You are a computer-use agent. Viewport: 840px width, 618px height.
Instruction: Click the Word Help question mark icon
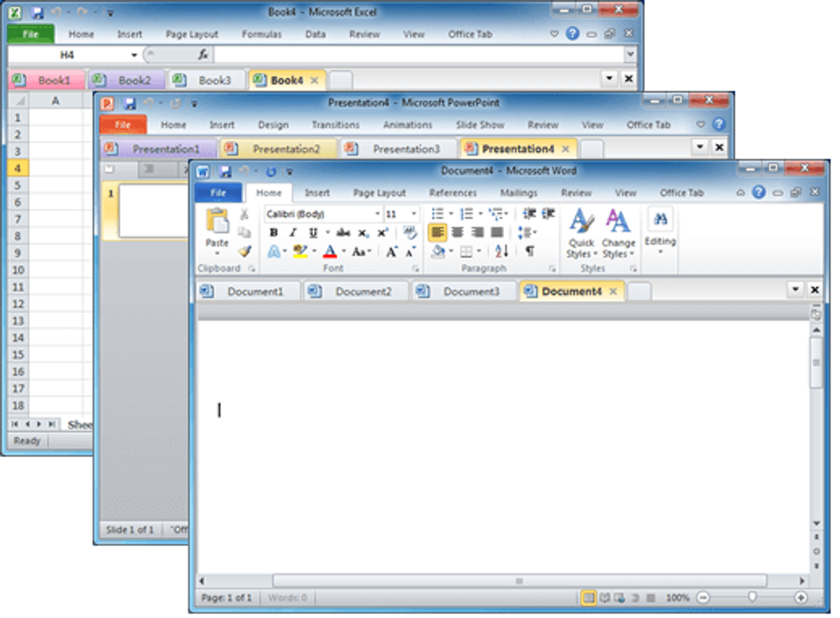point(759,192)
